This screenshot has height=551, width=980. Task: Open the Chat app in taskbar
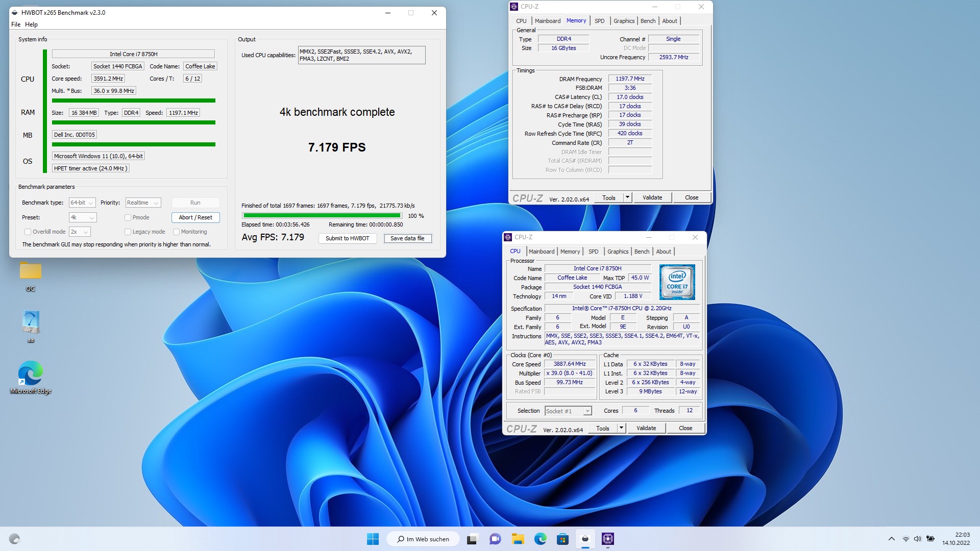(495, 539)
